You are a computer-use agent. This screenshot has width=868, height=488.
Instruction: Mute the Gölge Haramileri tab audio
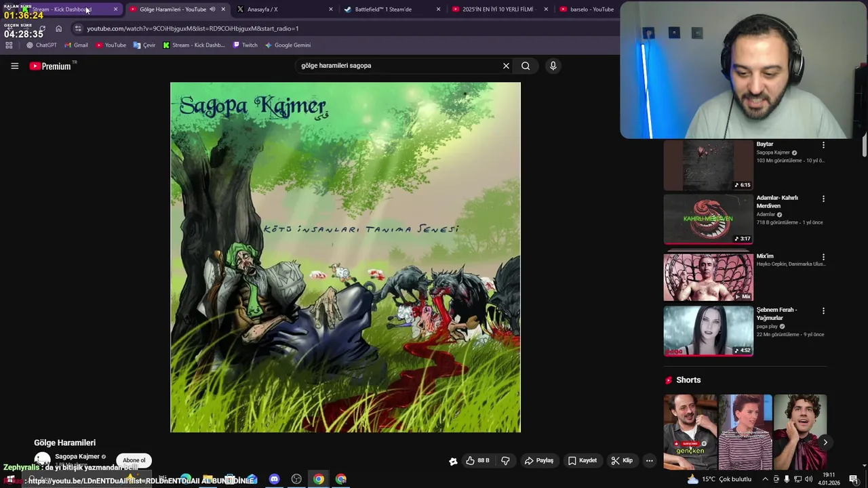[212, 9]
